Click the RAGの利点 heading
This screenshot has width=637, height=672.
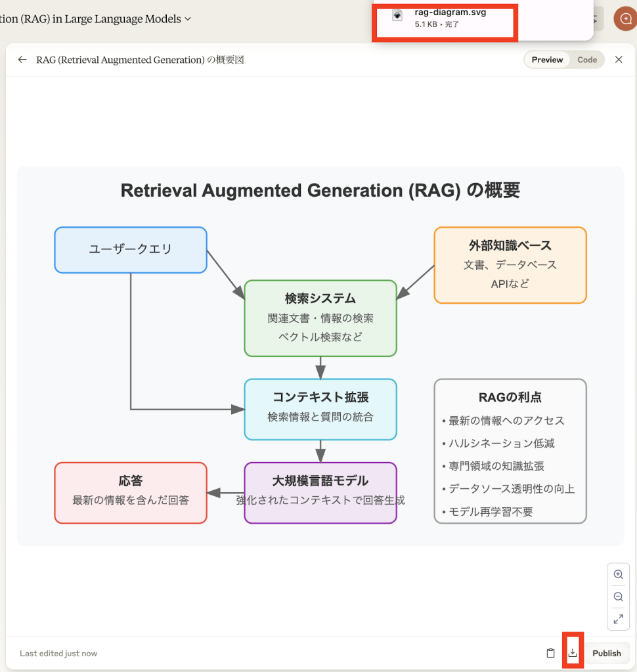pos(510,397)
